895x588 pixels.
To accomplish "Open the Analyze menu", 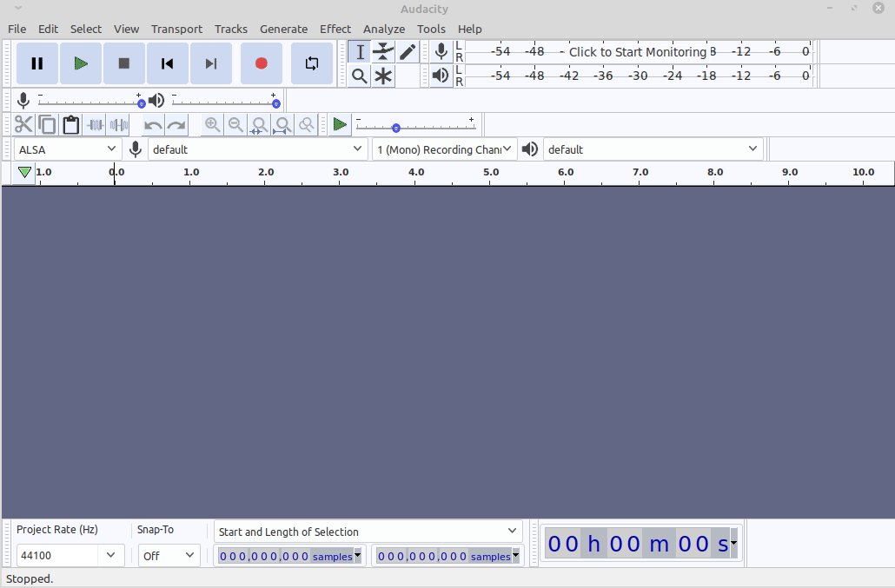I will pos(383,29).
